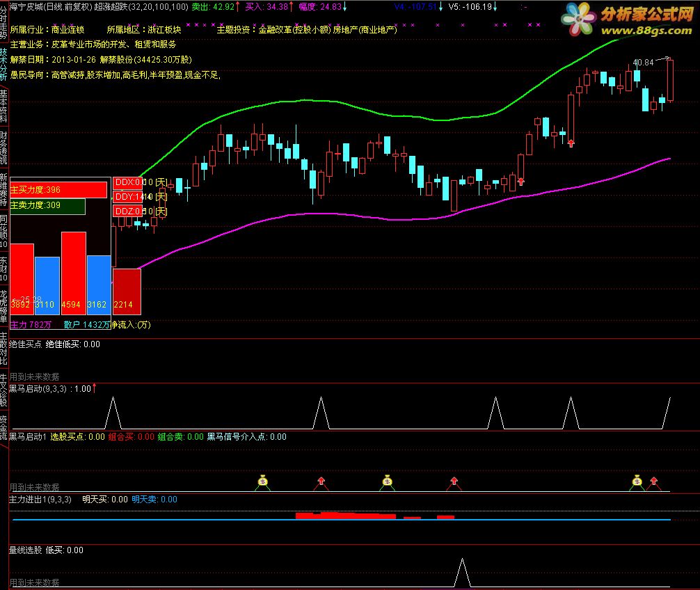Click the 组合卖: 0.00 value
Screen dimensions: 700x590
pyautogui.click(x=180, y=436)
